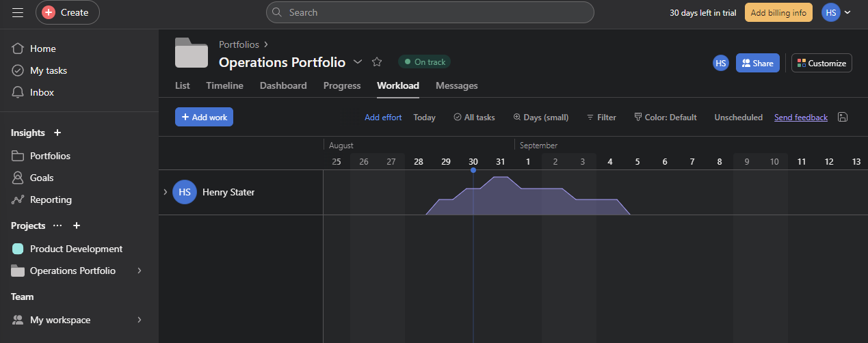Click the save view icon in toolbar
The image size is (868, 343).
click(843, 118)
